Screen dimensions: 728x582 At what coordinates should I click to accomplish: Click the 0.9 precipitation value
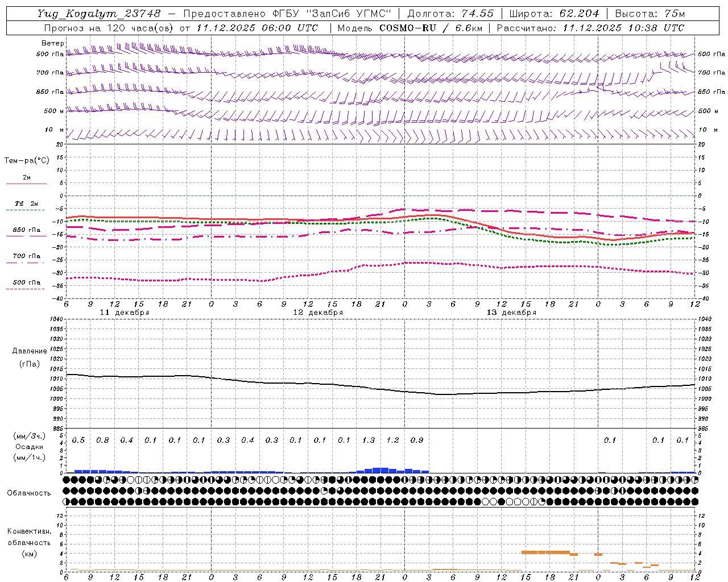pyautogui.click(x=417, y=440)
